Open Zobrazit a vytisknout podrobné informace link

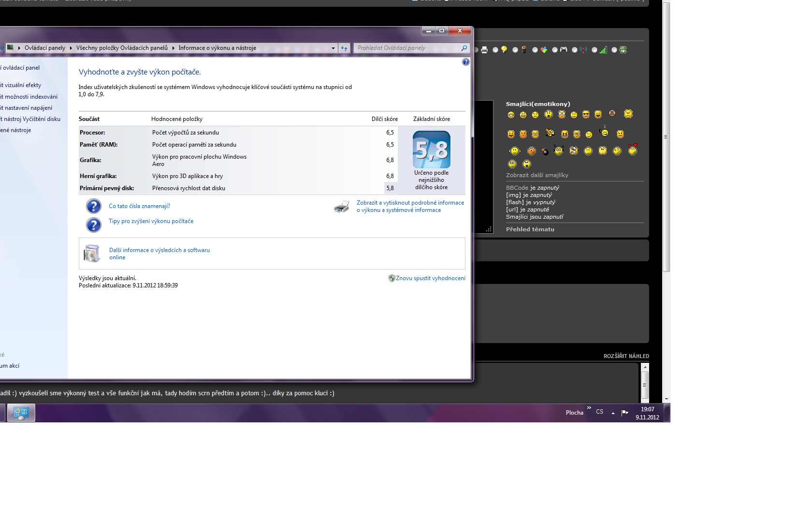pos(410,207)
